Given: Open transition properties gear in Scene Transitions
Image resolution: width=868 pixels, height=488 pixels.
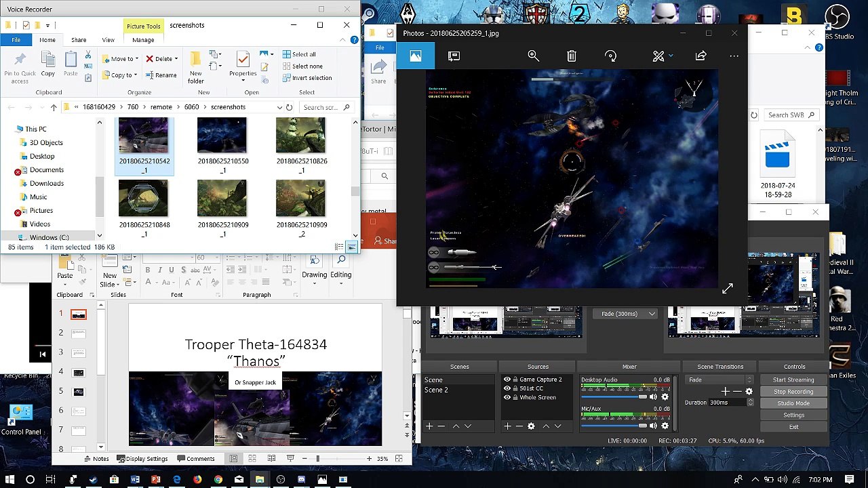Looking at the screenshot, I should [749, 391].
